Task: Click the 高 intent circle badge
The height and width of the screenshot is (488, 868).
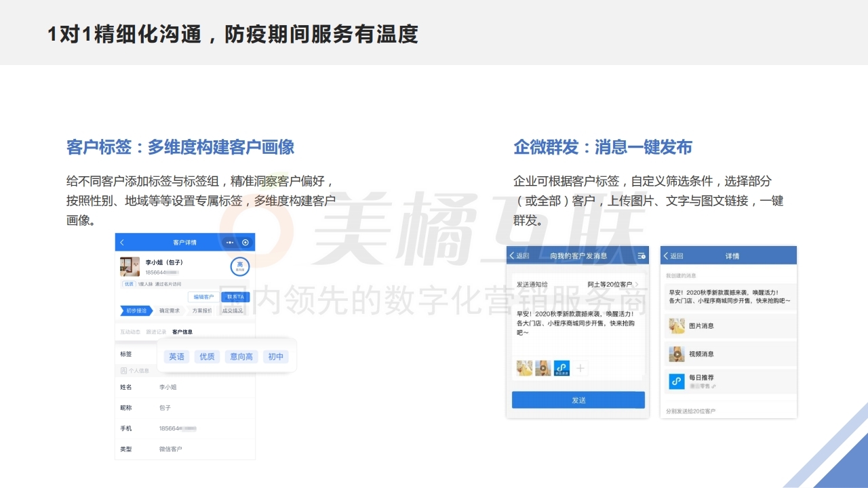Action: tap(239, 266)
